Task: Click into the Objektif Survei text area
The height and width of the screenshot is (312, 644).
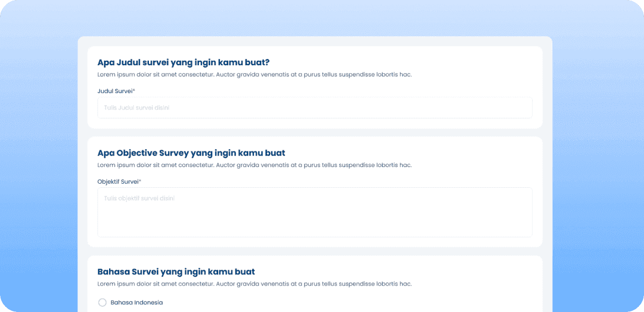Action: pos(314,212)
